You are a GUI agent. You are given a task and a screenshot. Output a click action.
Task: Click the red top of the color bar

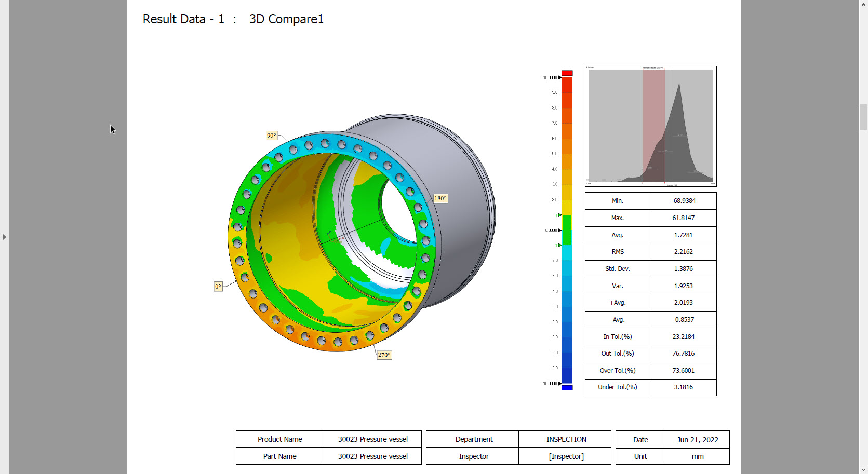567,73
